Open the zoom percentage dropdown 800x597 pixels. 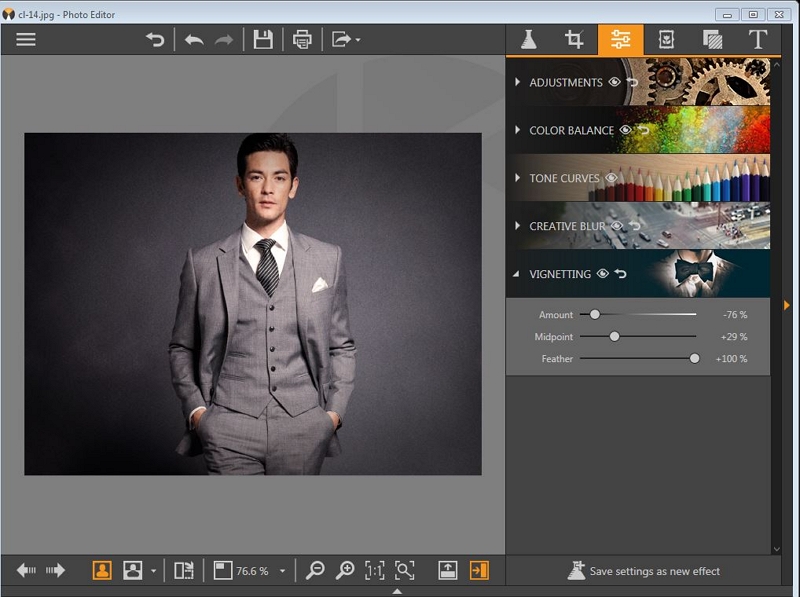[282, 571]
